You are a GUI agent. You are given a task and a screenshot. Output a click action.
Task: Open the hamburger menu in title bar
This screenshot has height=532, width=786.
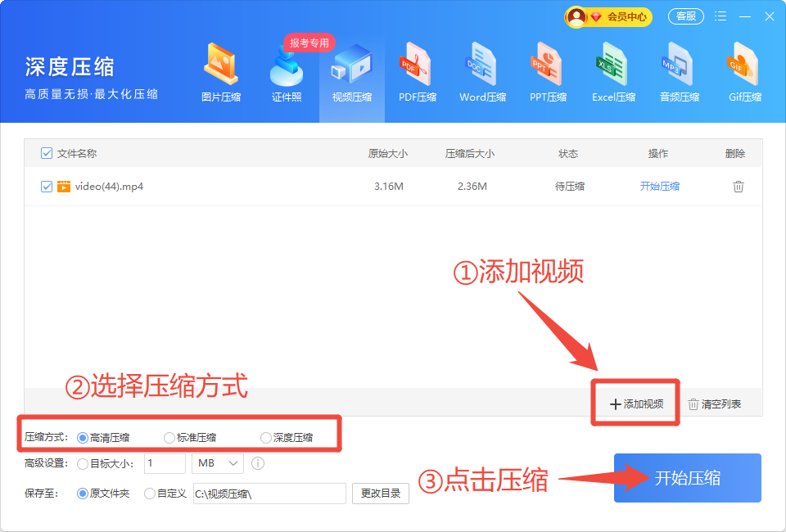click(x=720, y=16)
